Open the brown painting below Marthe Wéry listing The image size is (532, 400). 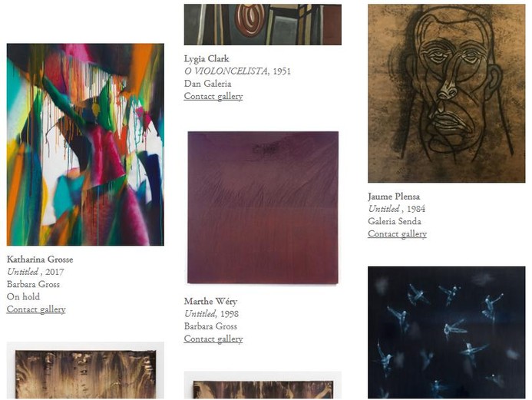pos(263,385)
